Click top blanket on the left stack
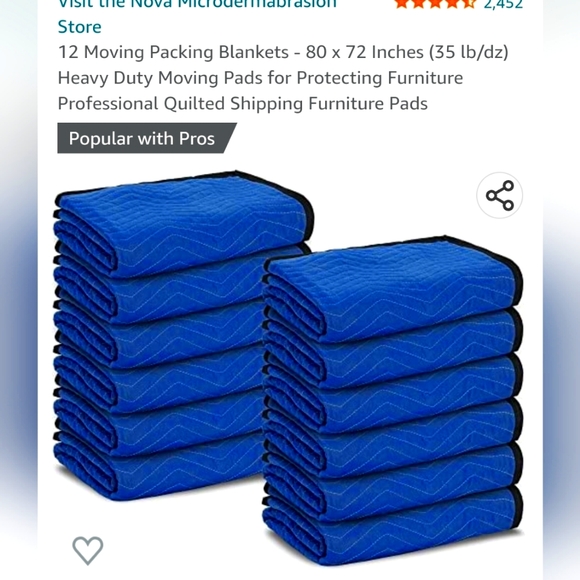 [x=183, y=224]
